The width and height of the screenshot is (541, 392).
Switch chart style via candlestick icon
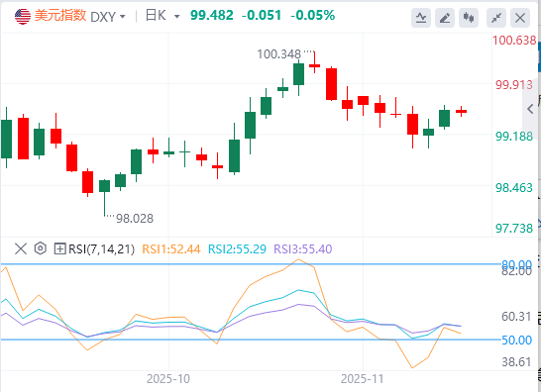pos(469,18)
